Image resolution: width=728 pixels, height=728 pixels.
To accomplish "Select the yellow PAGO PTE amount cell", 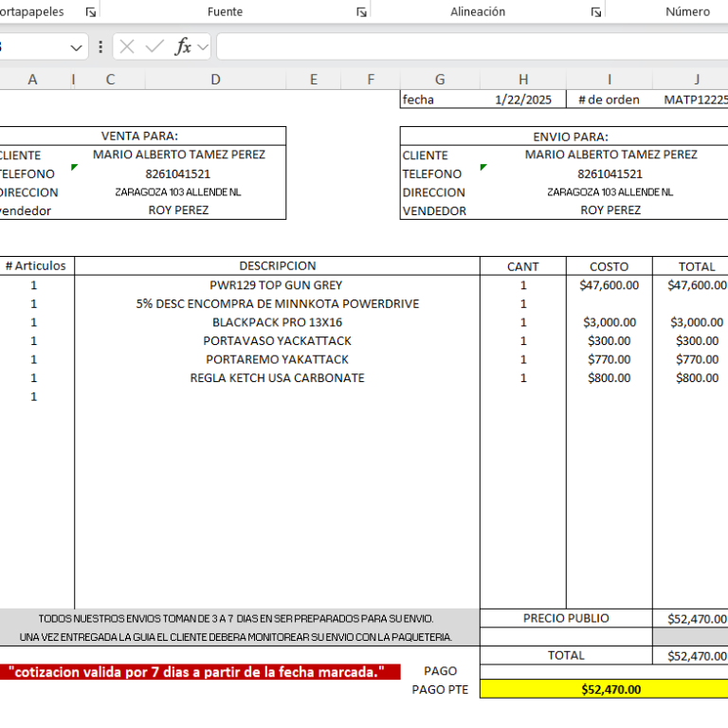I will 604,689.
